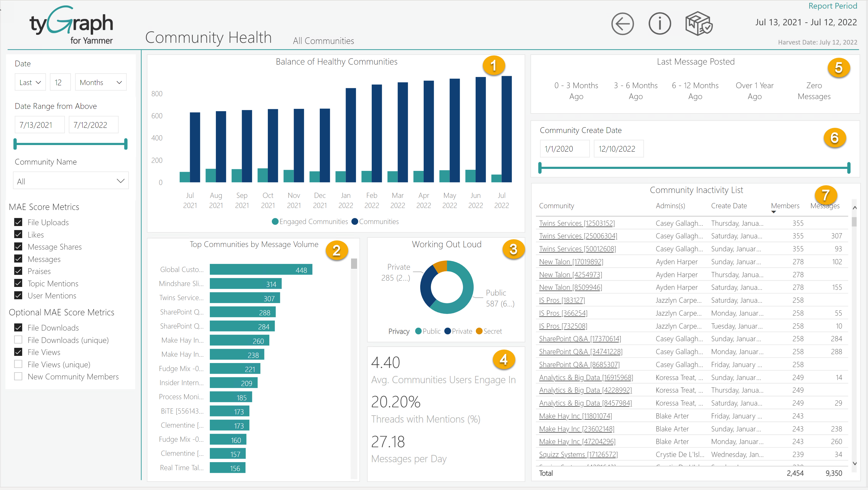868x490 pixels.
Task: Navigate back using the back arrow icon
Action: [x=622, y=23]
